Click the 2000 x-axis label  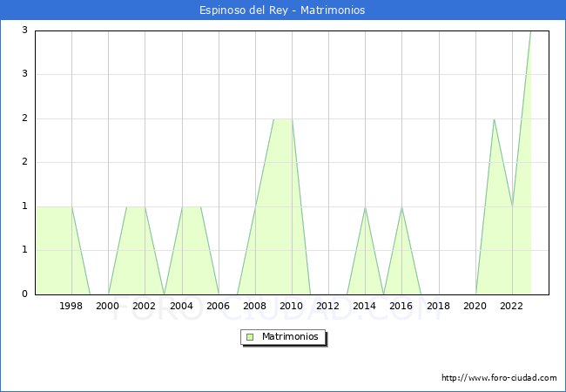coord(107,306)
